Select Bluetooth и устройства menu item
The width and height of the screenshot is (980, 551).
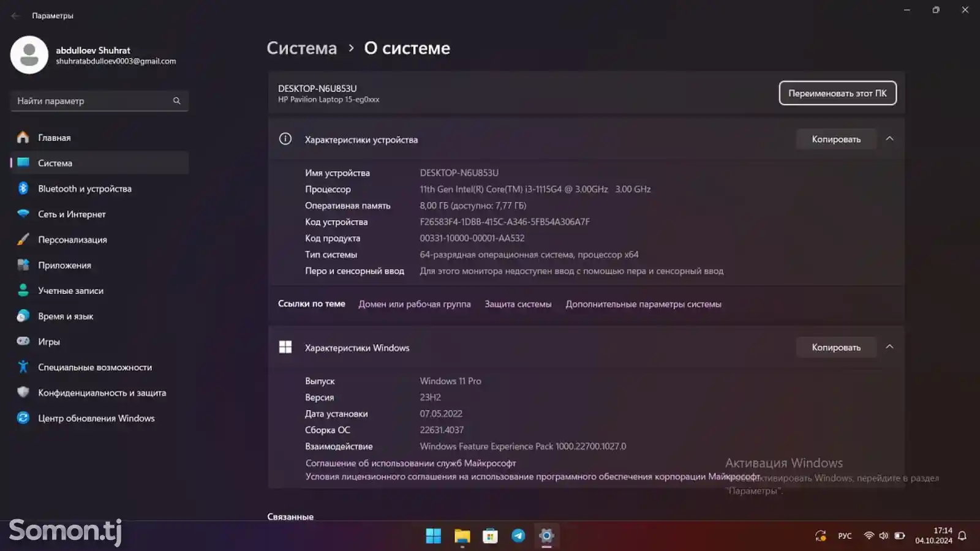pos(99,189)
